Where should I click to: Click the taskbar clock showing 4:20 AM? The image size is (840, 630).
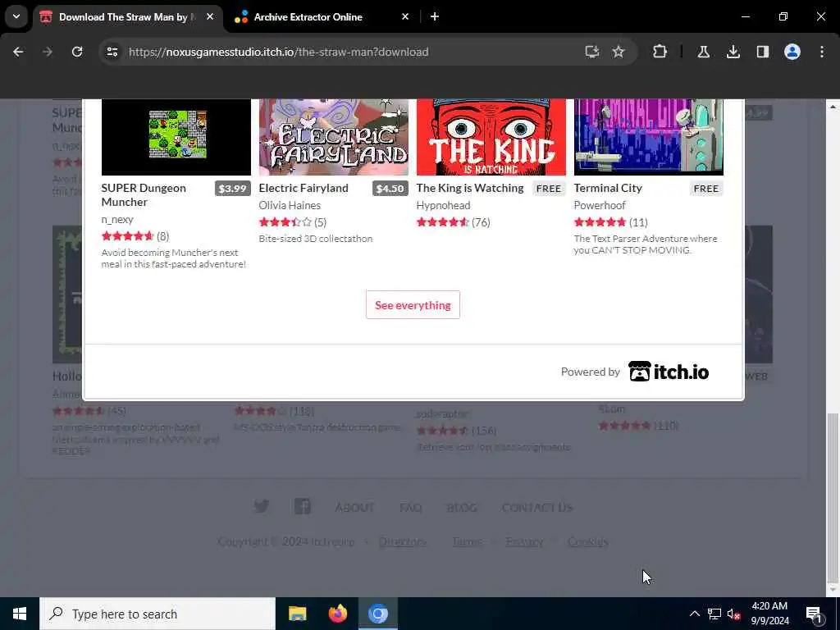[x=769, y=614]
